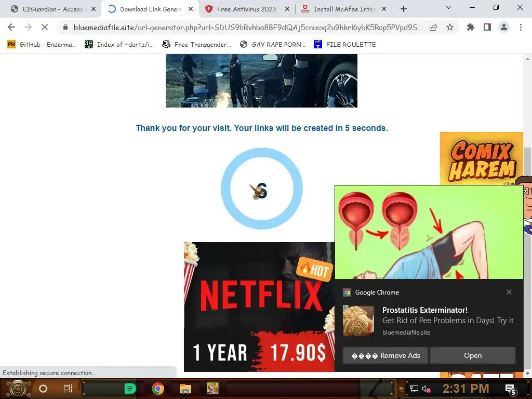The image size is (532, 399).
Task: Close the Install McAfee tab
Action: click(384, 9)
